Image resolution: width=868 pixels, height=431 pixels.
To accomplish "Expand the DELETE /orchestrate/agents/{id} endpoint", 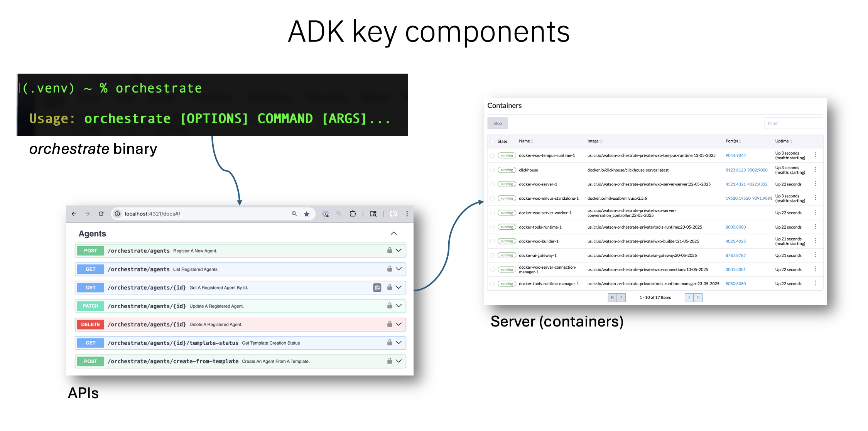I will pos(399,324).
